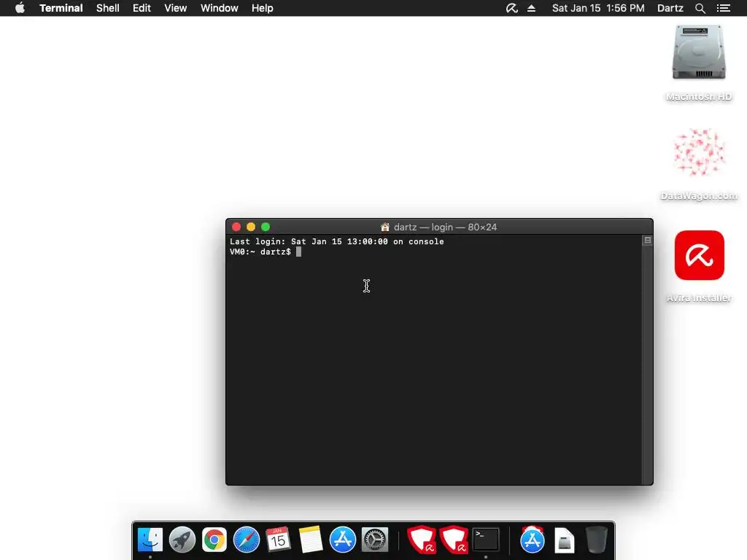The height and width of the screenshot is (560, 747).
Task: Open System Preferences from the Dock
Action: pos(375,540)
